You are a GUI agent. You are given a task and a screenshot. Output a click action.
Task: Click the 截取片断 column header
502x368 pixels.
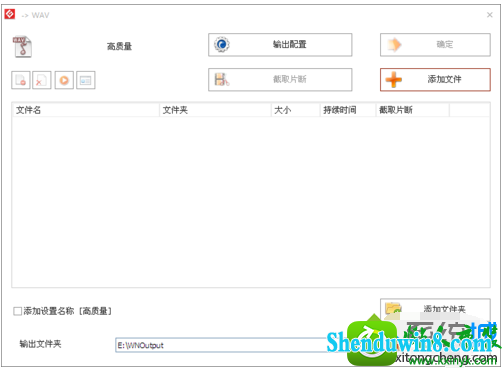tap(413, 110)
